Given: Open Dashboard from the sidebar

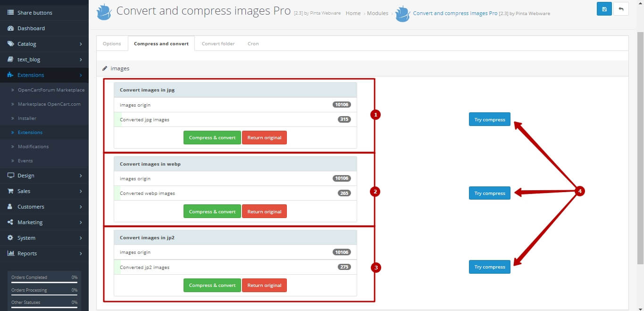Looking at the screenshot, I should pos(31,28).
